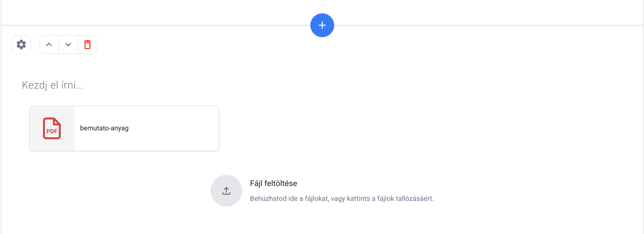This screenshot has height=234, width=644.
Task: Open the 'bemutato-anyag' file name
Action: 104,128
